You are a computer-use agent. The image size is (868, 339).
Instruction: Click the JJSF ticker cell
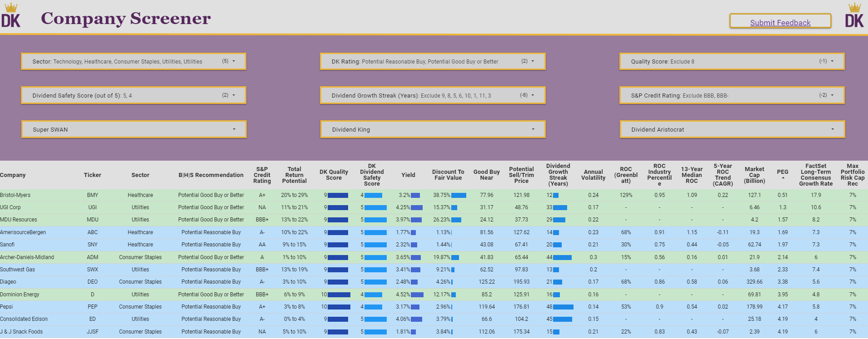click(92, 332)
